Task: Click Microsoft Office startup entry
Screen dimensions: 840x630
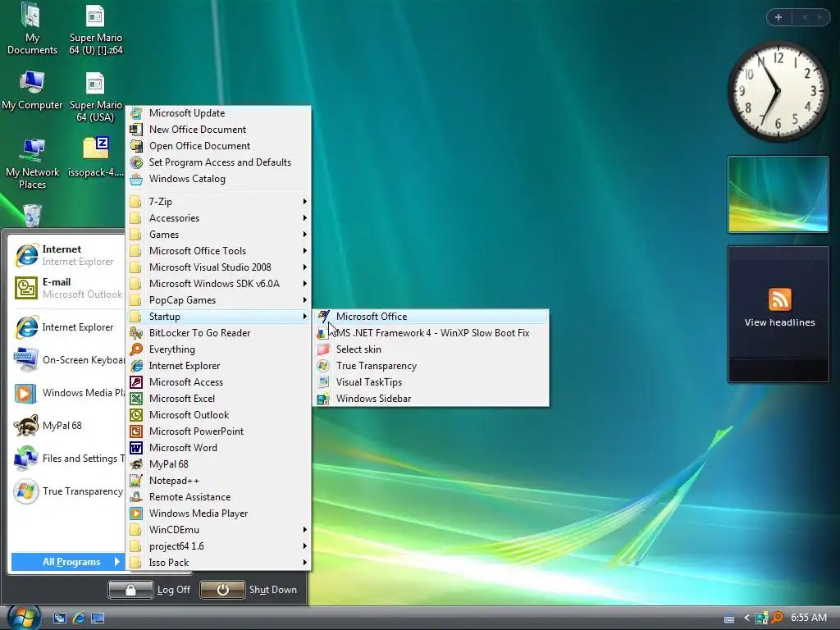Action: click(431, 317)
